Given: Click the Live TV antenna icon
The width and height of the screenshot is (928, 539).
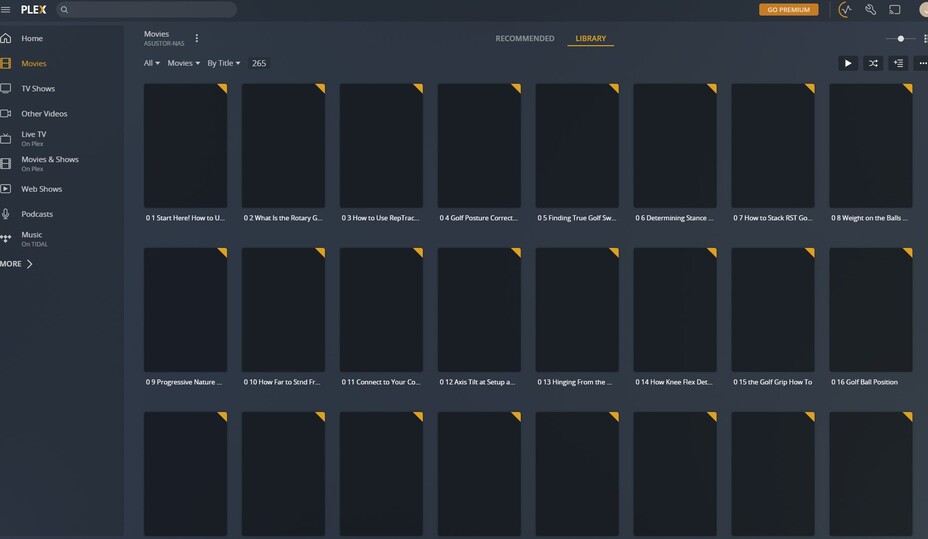Looking at the screenshot, I should tap(6, 138).
